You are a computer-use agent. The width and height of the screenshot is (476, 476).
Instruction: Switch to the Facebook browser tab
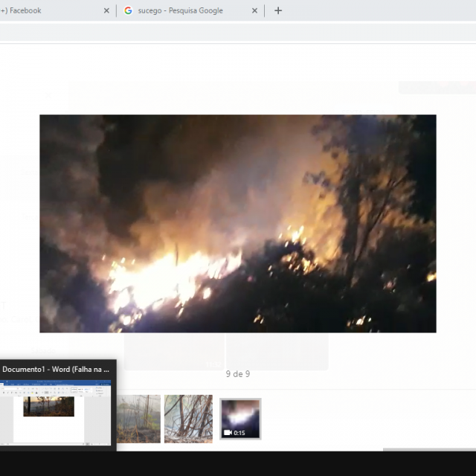[45, 10]
